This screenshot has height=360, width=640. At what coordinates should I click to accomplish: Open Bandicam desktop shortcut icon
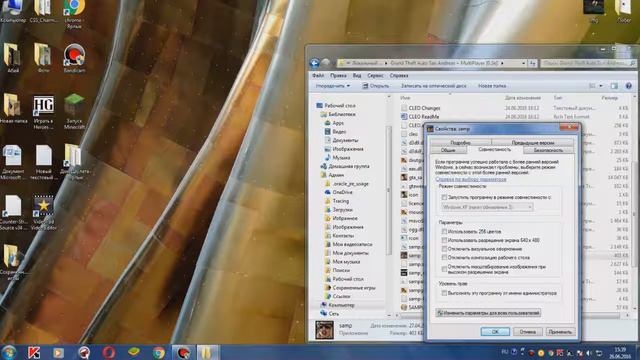pos(74,58)
